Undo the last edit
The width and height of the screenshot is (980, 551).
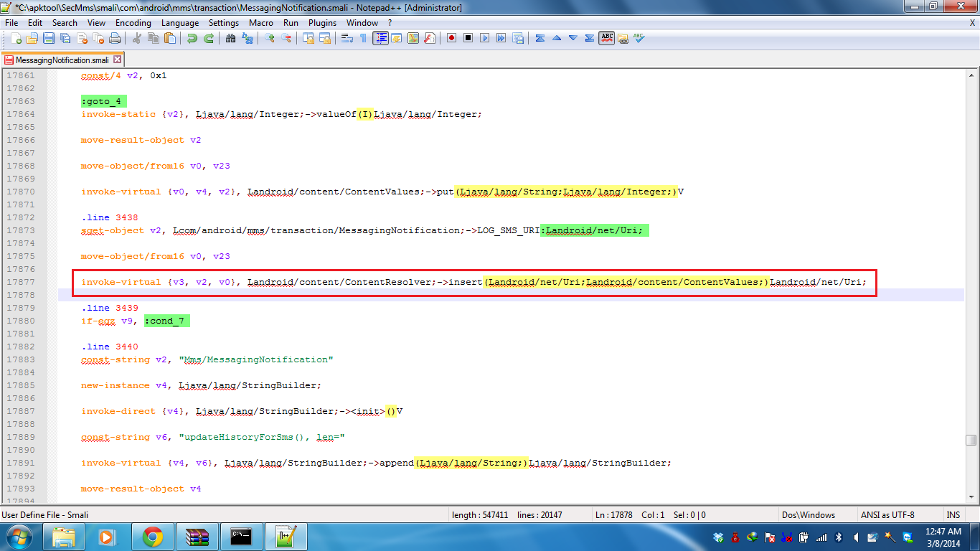pyautogui.click(x=192, y=38)
